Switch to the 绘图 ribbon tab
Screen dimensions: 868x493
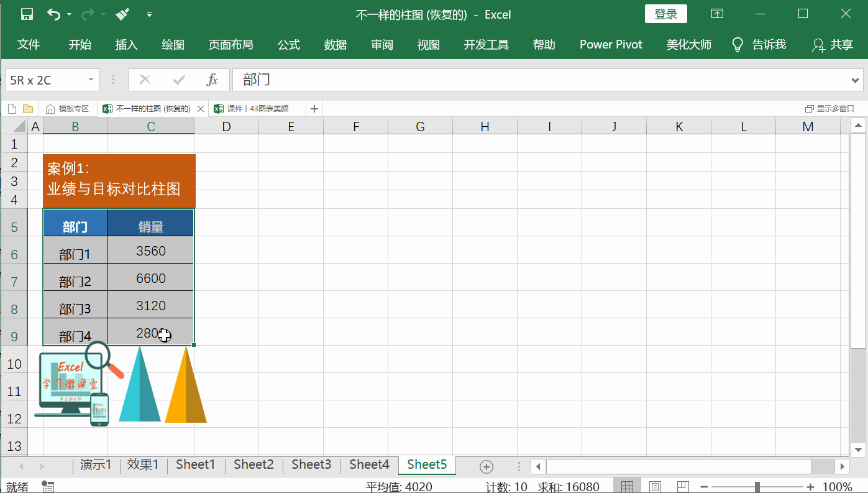click(173, 45)
